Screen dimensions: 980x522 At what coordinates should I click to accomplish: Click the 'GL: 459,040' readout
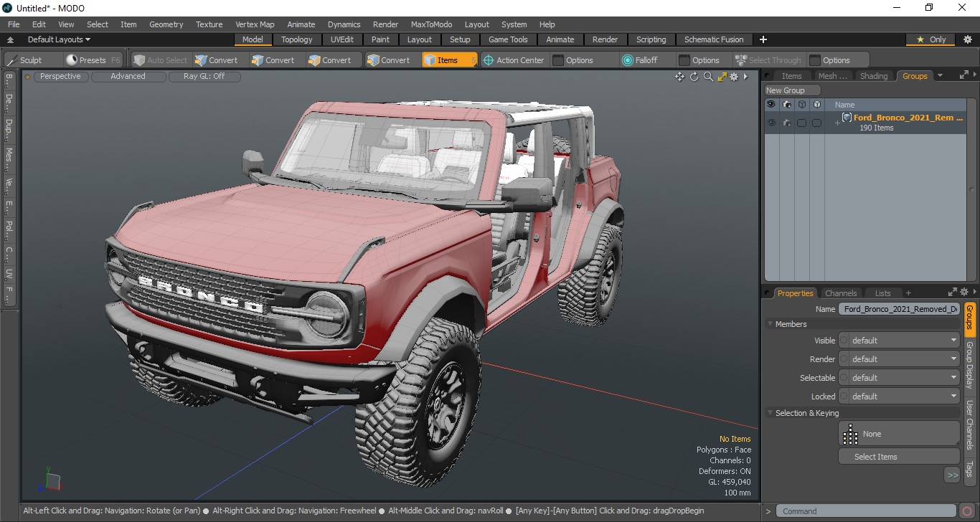point(730,482)
